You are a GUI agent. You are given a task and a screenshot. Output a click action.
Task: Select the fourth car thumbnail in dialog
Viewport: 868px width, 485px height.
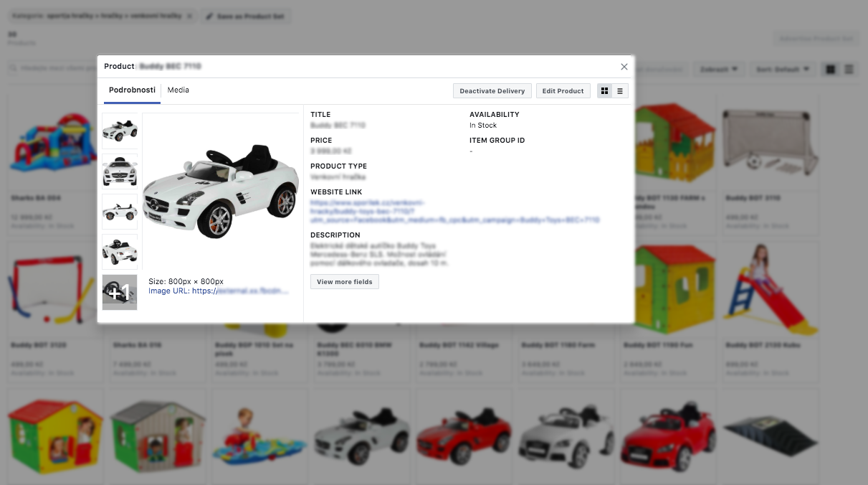(120, 251)
